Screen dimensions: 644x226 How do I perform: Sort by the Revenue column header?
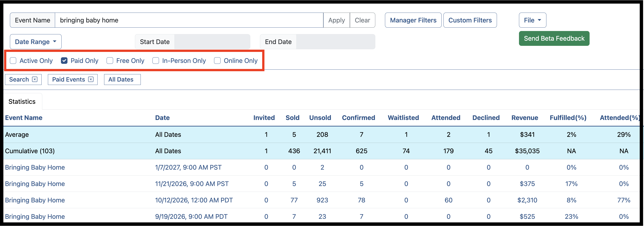[x=525, y=118]
